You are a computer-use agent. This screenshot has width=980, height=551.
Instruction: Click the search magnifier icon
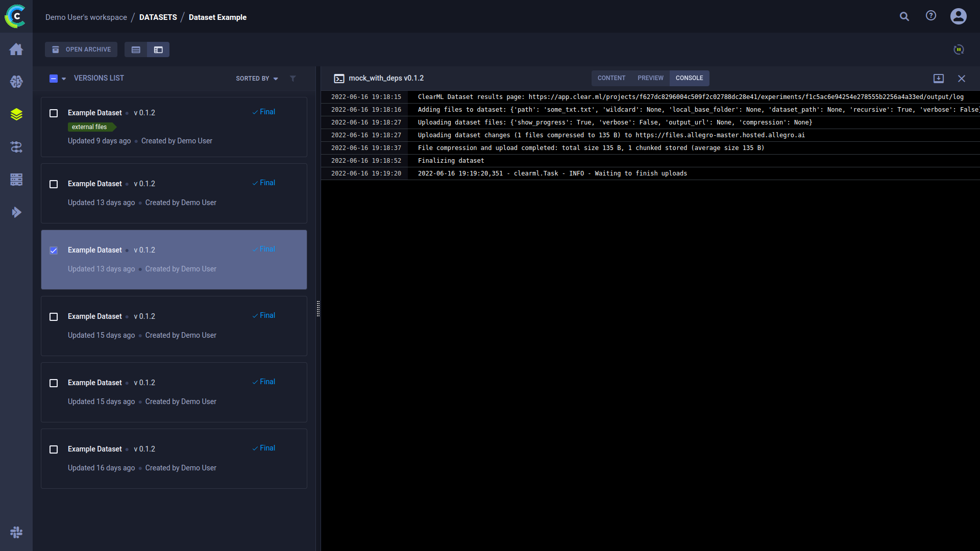[904, 17]
